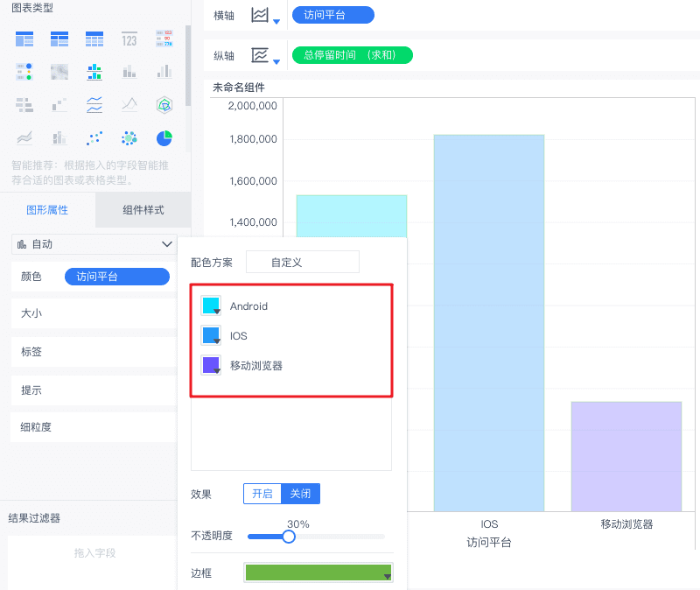Select the colored number list chart type

(164, 39)
